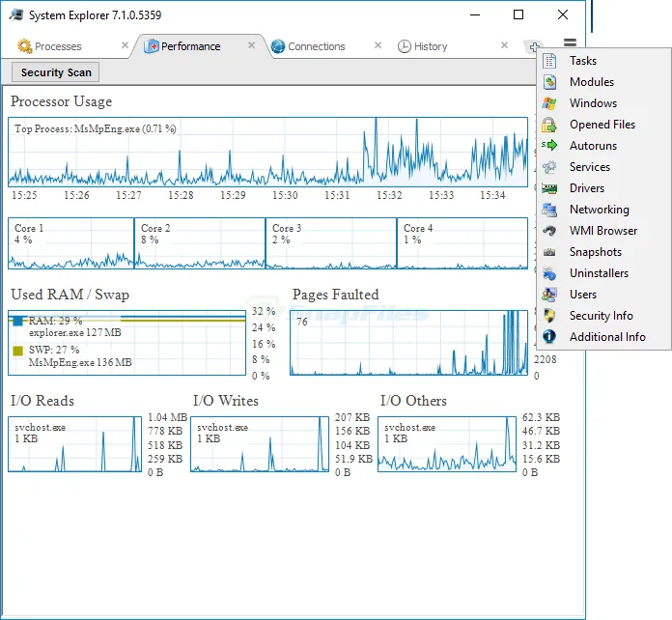The image size is (672, 620).
Task: Click the WMI Browser icon
Action: [549, 231]
